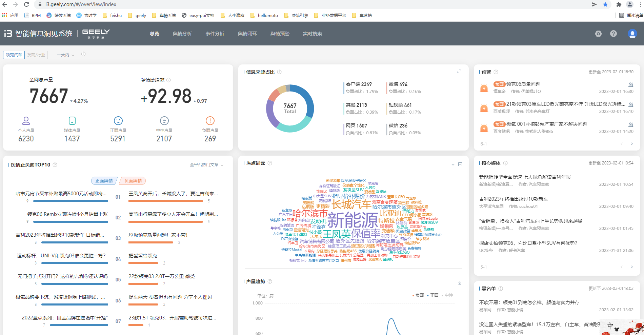Click help icon beside 核心媒体

(505, 163)
